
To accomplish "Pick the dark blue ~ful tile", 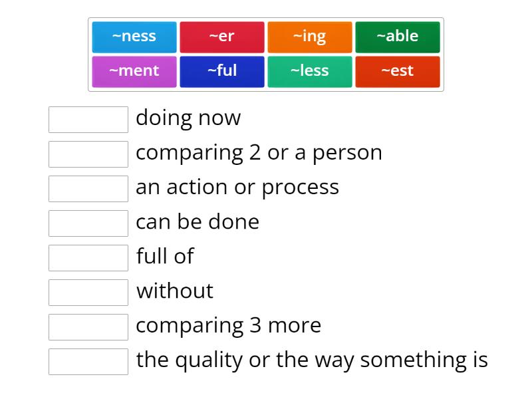I will pyautogui.click(x=222, y=72).
